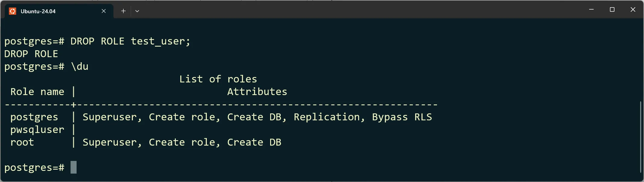
Task: Click the Ubuntu logo icon in the tab
Action: pos(12,11)
